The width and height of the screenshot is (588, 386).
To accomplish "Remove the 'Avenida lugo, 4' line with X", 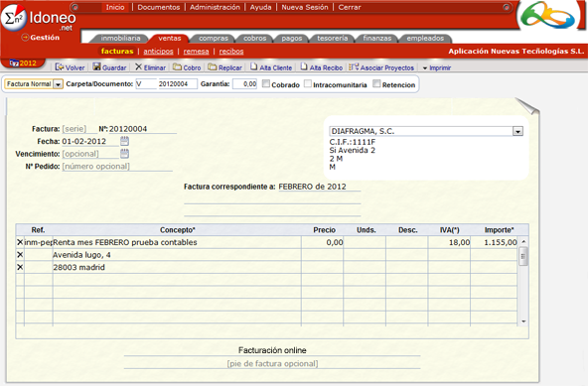I will [20, 255].
